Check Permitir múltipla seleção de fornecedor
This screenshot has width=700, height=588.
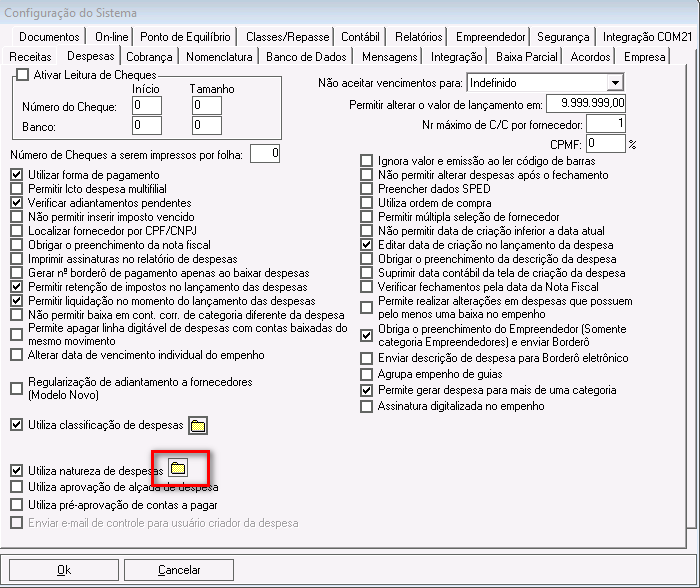tap(367, 217)
